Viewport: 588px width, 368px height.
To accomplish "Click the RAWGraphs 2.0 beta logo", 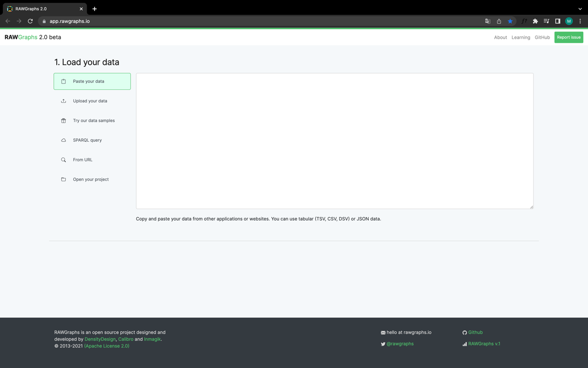I will click(33, 37).
